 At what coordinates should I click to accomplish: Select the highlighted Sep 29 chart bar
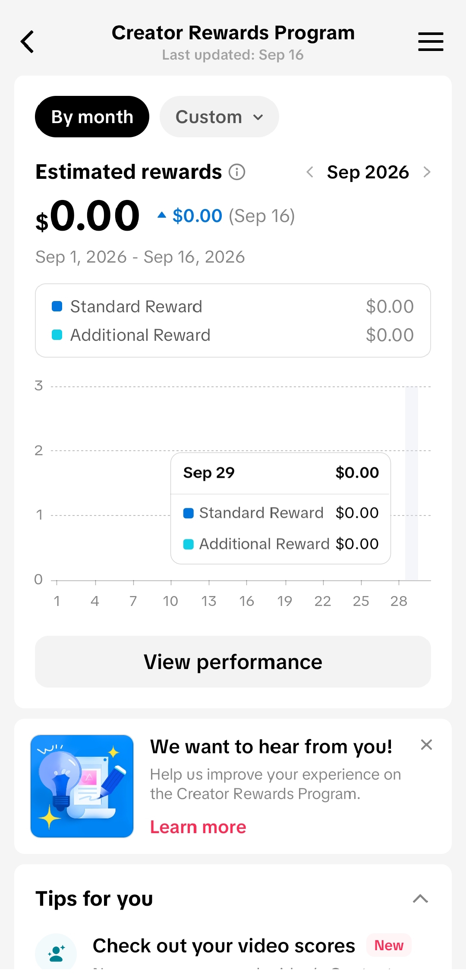point(412,483)
